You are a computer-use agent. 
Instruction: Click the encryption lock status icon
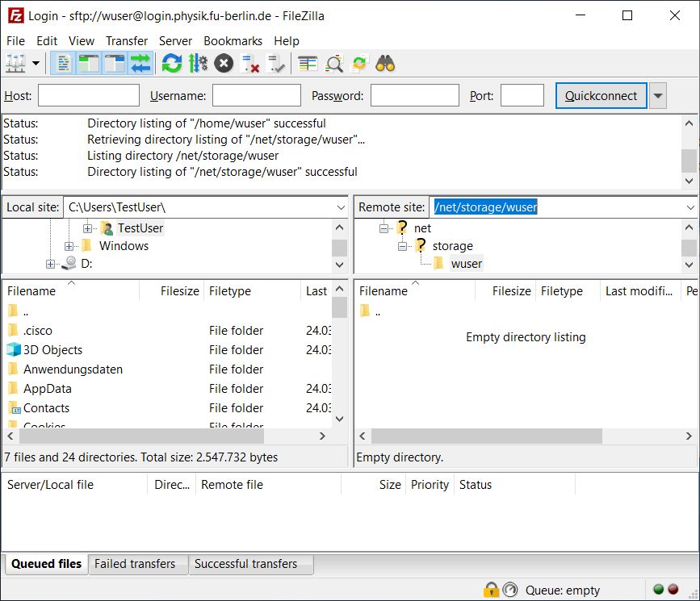[491, 590]
